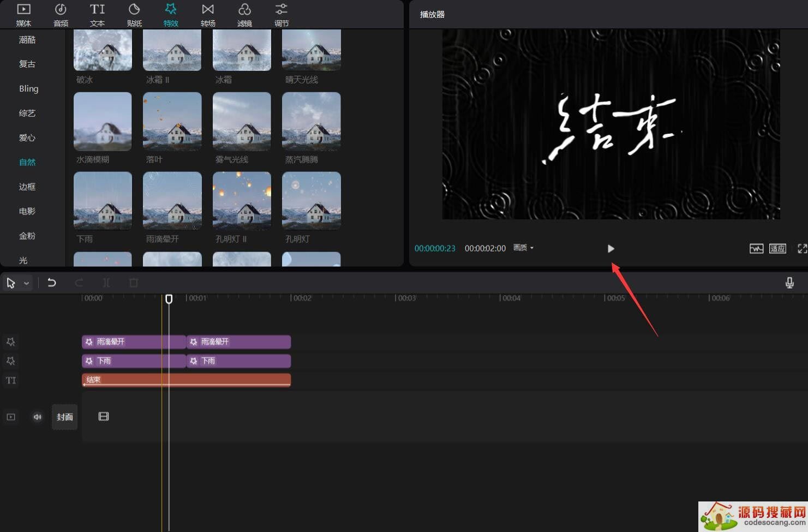Click the redo arrow icon
The height and width of the screenshot is (532, 808).
pos(79,283)
